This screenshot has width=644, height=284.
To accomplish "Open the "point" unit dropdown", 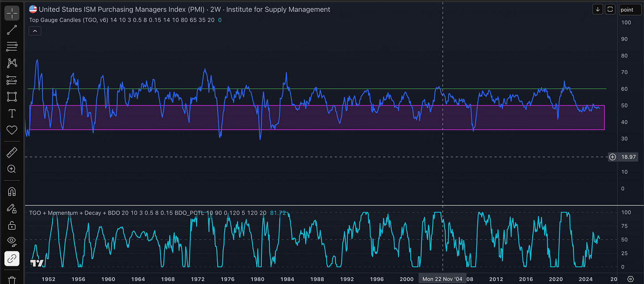I will pos(629,9).
